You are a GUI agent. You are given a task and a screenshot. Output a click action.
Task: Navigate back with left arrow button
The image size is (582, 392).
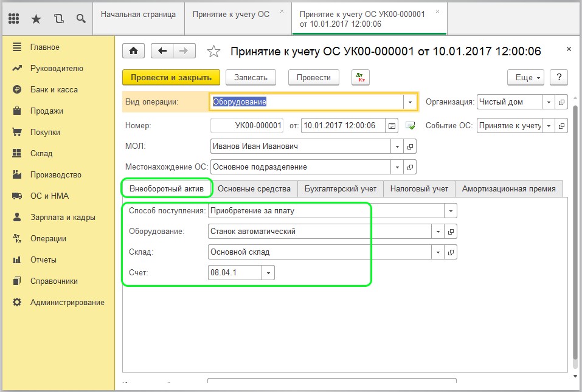(162, 51)
